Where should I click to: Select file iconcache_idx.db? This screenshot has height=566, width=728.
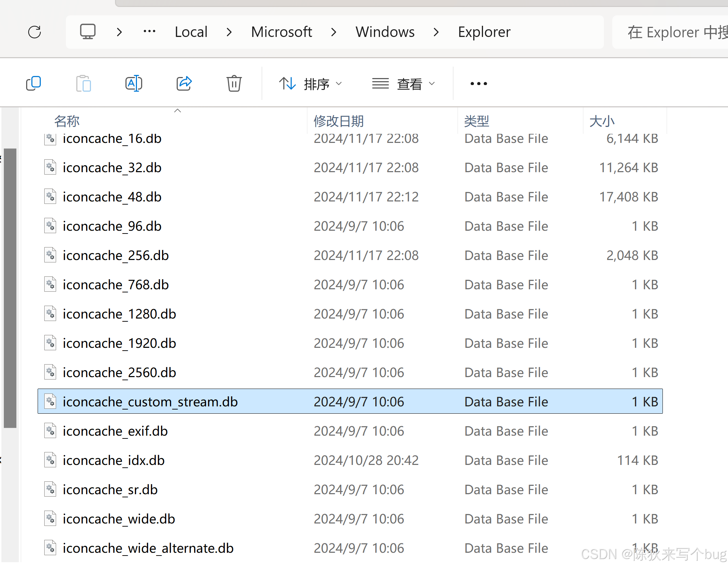click(114, 460)
